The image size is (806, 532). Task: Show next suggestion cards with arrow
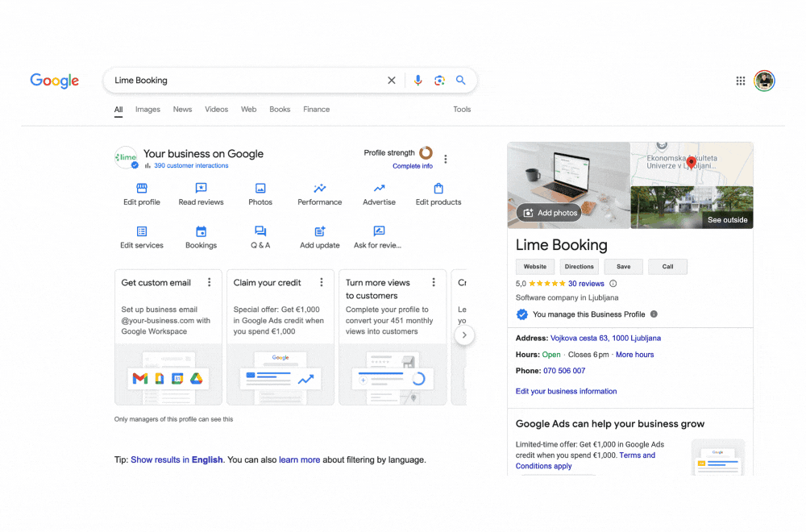pyautogui.click(x=464, y=335)
